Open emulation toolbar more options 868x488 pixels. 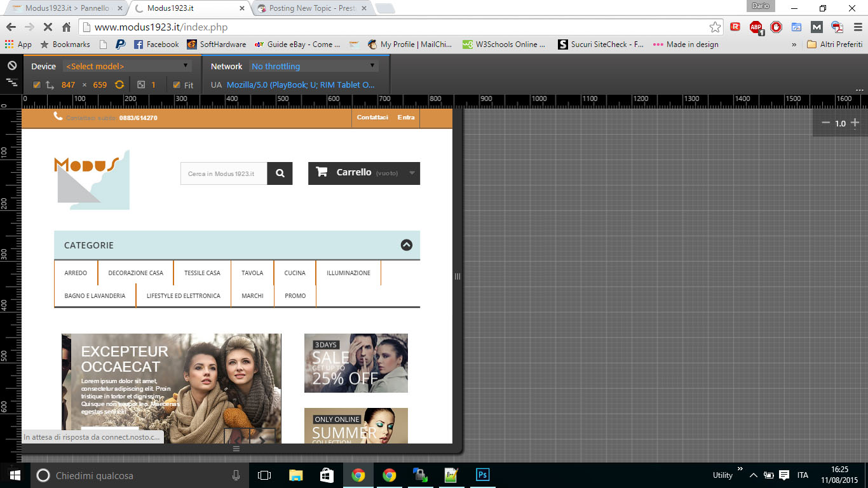pos(860,90)
